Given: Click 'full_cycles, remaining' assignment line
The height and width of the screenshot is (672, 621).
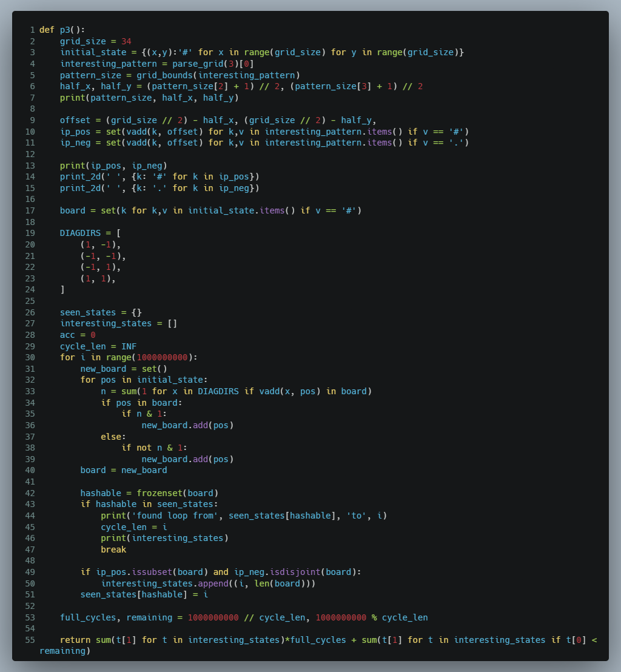Looking at the screenshot, I should (244, 617).
